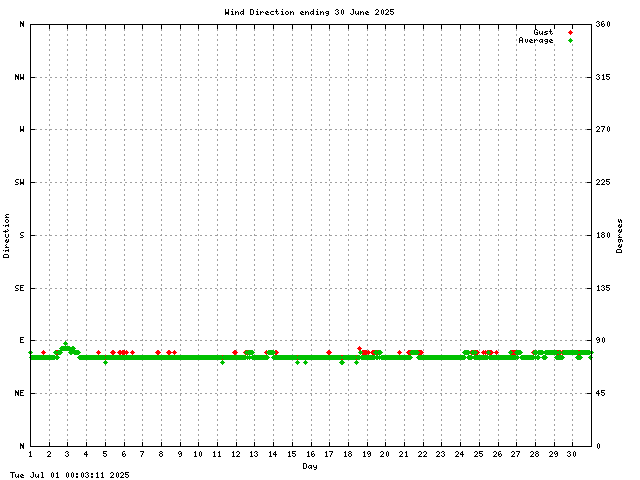Click the 'Gust' legend label
The width and height of the screenshot is (640, 480).
[x=543, y=32]
